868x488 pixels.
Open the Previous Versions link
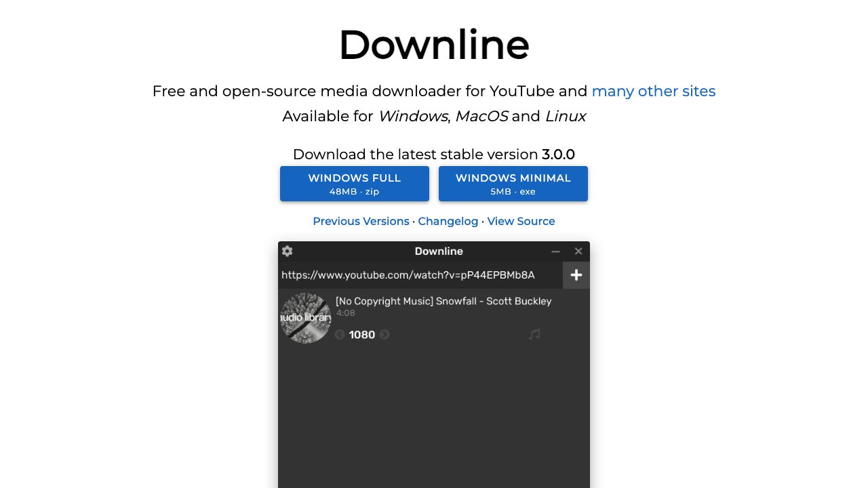[361, 221]
